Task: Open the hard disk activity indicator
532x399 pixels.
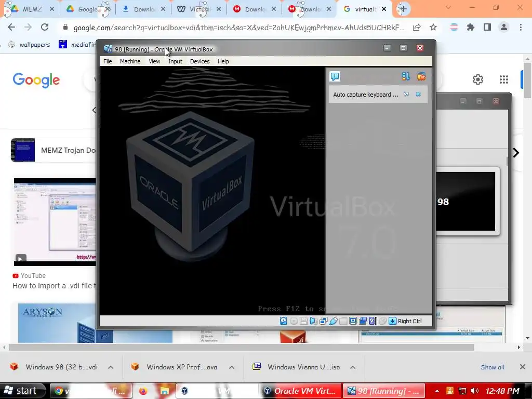Action: click(283, 321)
